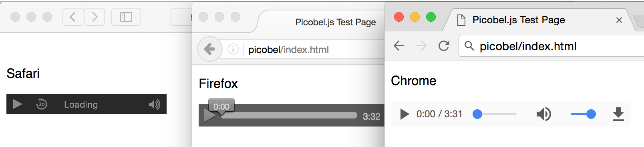Click Chrome's volume slider handle

pos(591,114)
